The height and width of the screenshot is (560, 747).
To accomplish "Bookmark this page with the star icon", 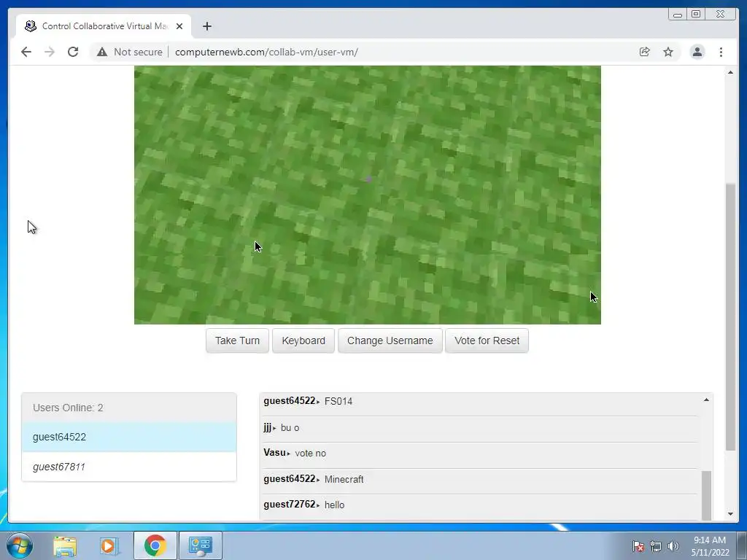I will pyautogui.click(x=668, y=52).
